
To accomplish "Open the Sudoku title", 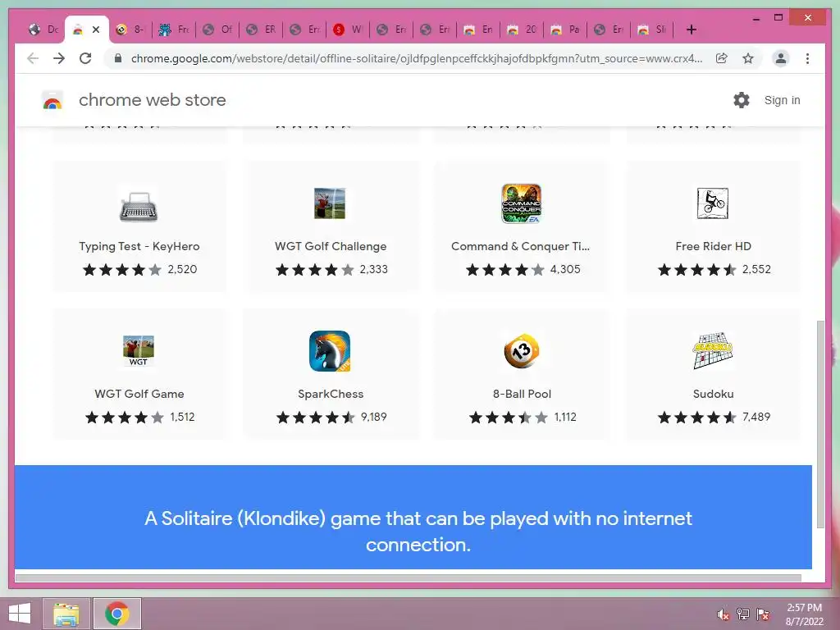I will (713, 394).
